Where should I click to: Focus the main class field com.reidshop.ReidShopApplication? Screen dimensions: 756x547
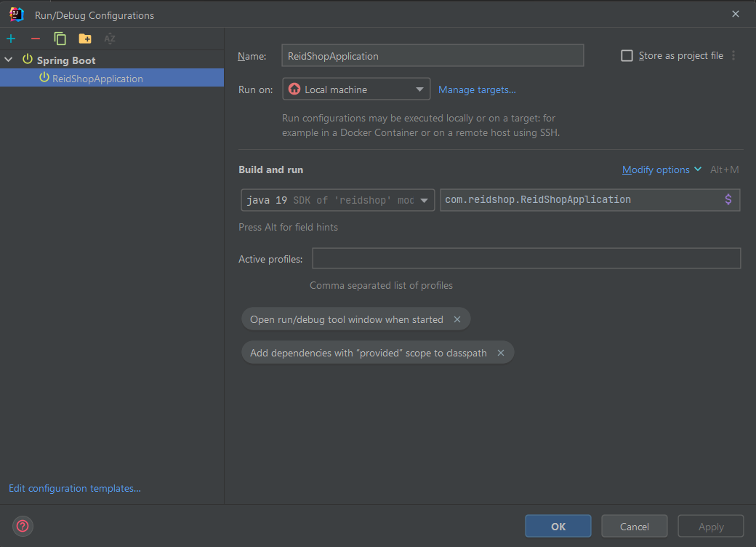point(590,200)
